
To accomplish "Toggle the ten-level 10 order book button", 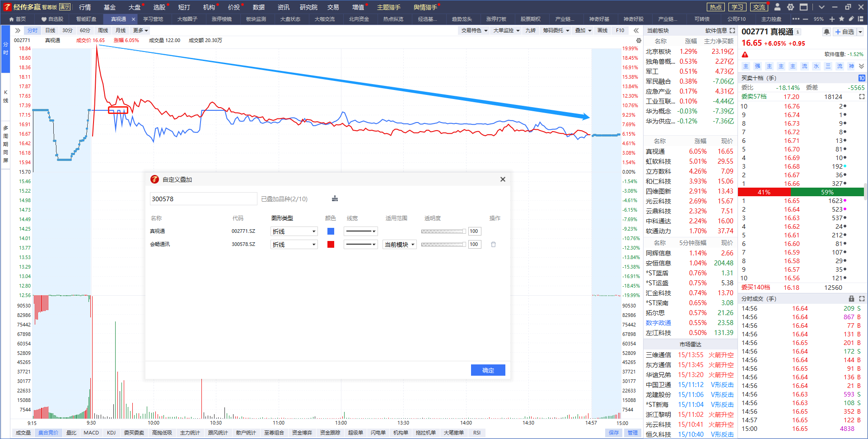I will tap(861, 78).
